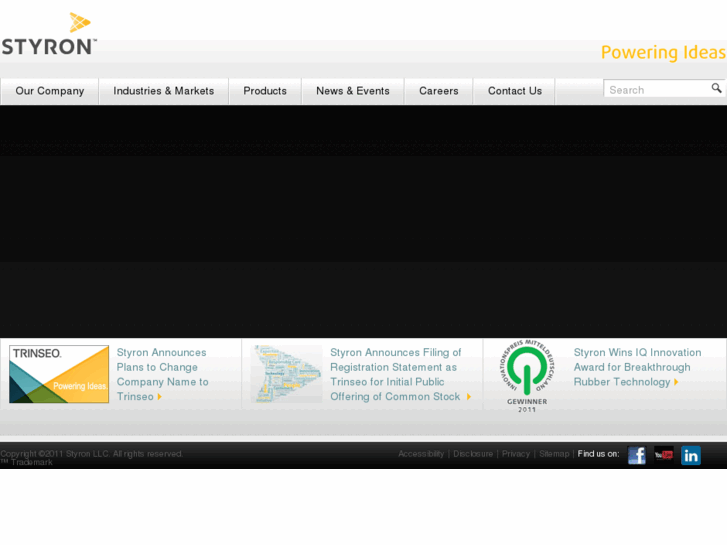The width and height of the screenshot is (727, 545).
Task: Click arrow after Trinseo name change headline
Action: 159,397
